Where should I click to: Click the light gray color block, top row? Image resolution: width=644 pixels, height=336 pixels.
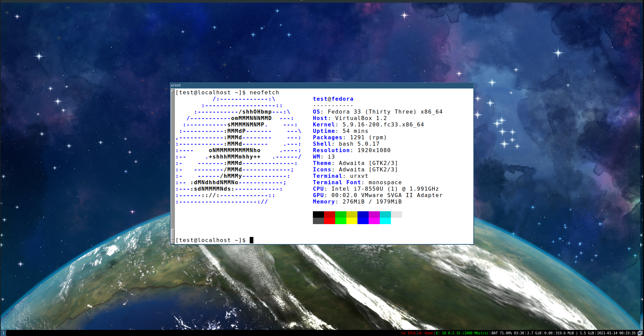click(396, 214)
